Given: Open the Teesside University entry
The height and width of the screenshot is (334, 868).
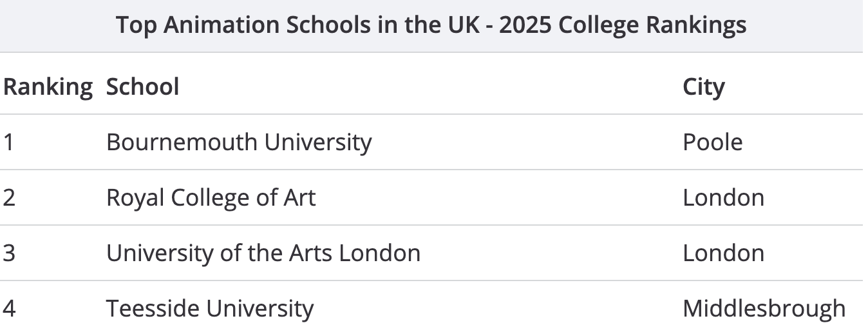Looking at the screenshot, I should [210, 308].
